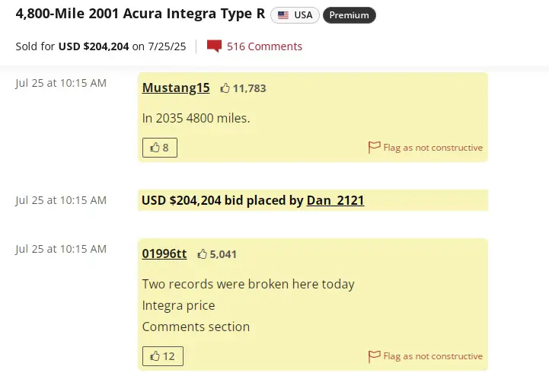The image size is (549, 392).
Task: Flag 01996tt's comment as not constructive
Action: pyautogui.click(x=426, y=356)
